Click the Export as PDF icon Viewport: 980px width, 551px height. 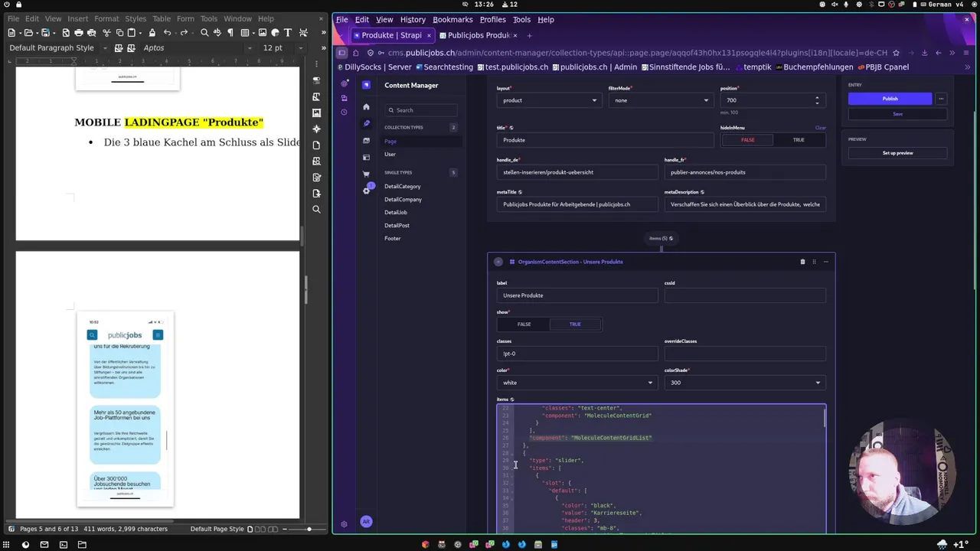[x=66, y=33]
